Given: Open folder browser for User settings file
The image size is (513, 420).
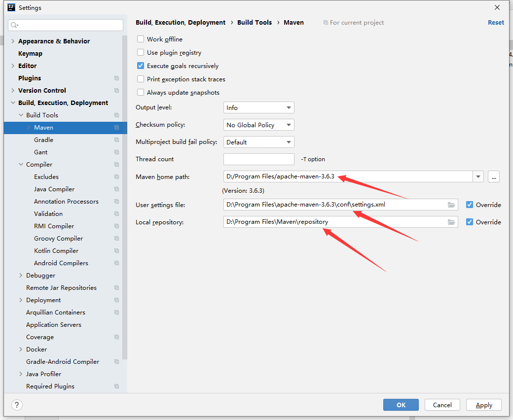Looking at the screenshot, I should (451, 205).
